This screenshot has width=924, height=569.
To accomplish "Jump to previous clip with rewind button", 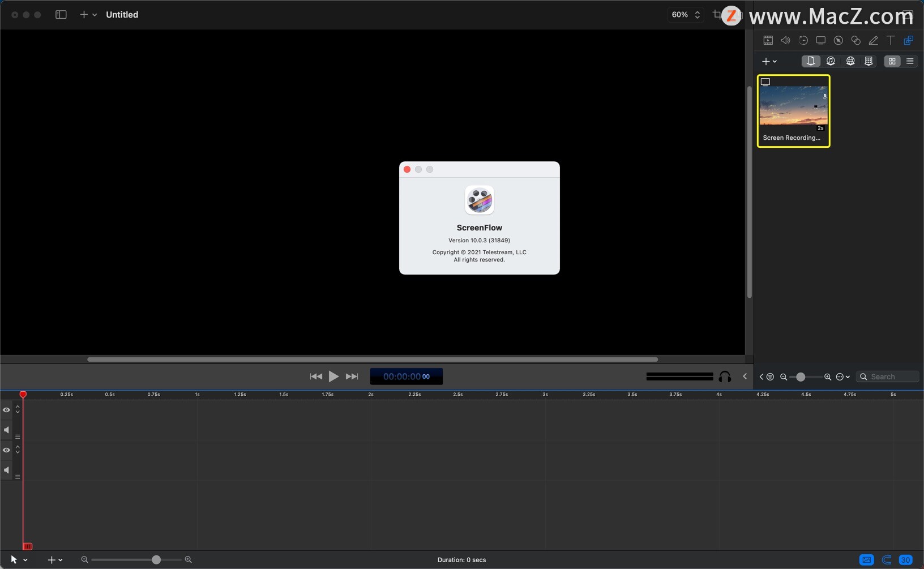I will click(x=316, y=377).
